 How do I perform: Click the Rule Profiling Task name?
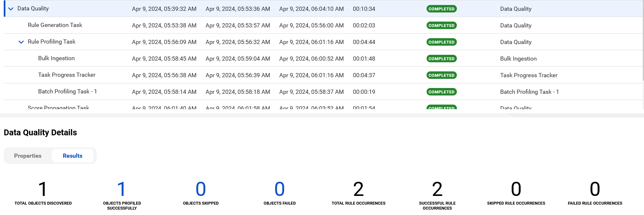pos(51,42)
